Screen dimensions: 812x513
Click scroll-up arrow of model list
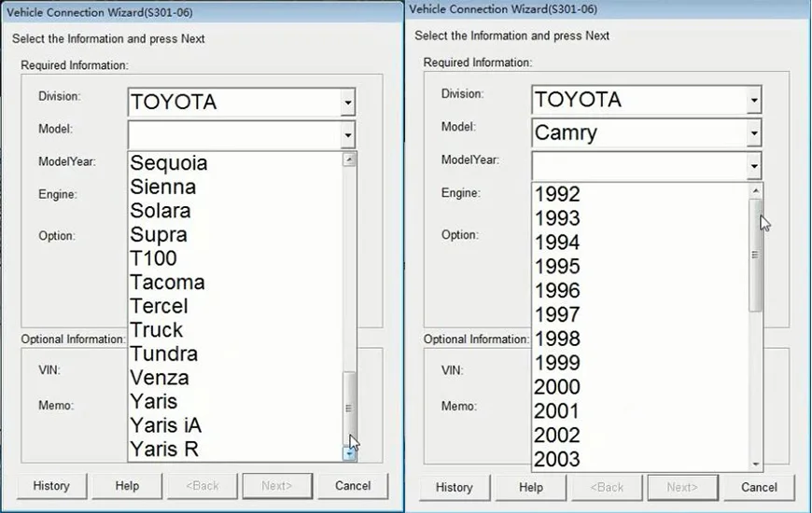click(x=349, y=159)
